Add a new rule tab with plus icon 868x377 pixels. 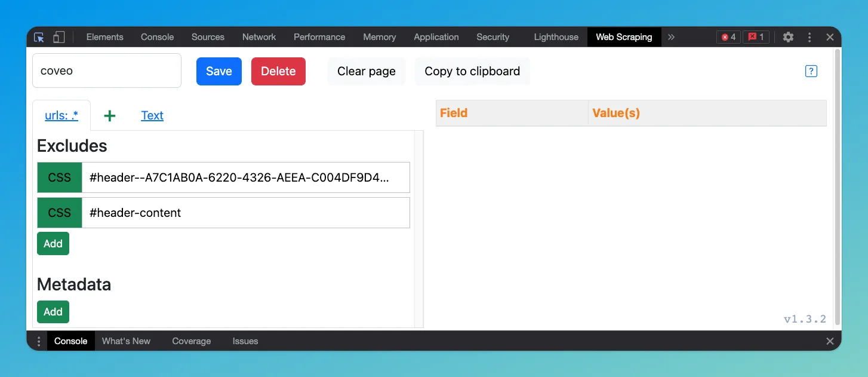pyautogui.click(x=109, y=116)
